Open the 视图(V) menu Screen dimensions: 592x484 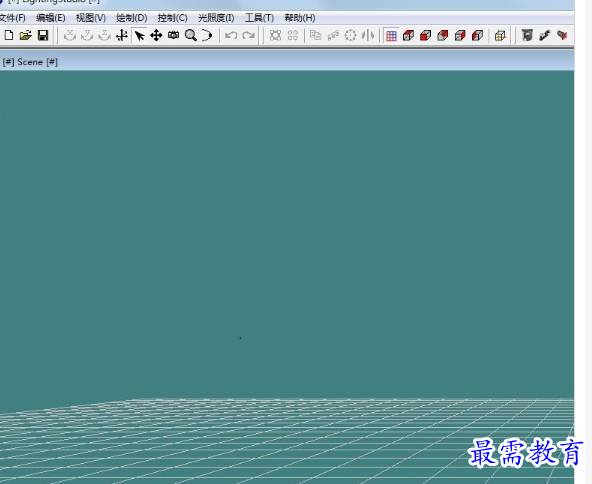point(91,18)
